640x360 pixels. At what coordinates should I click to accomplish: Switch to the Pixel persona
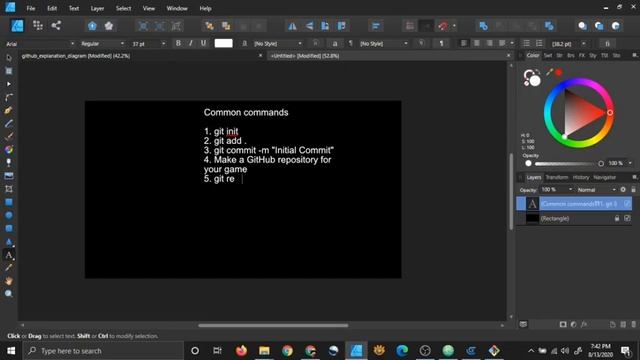pyautogui.click(x=38, y=26)
